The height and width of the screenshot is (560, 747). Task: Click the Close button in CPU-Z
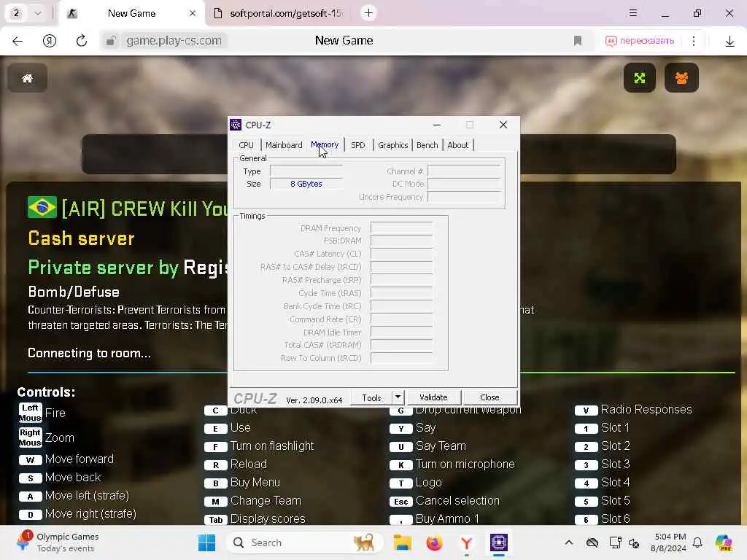tap(489, 397)
